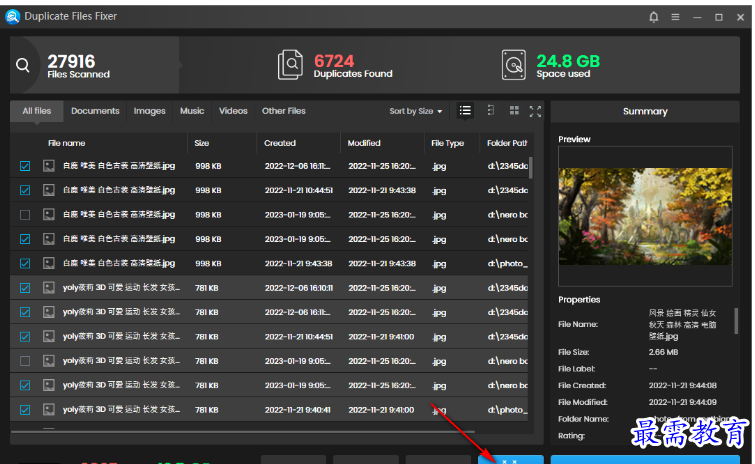Open the Summary panel header

[x=645, y=112]
